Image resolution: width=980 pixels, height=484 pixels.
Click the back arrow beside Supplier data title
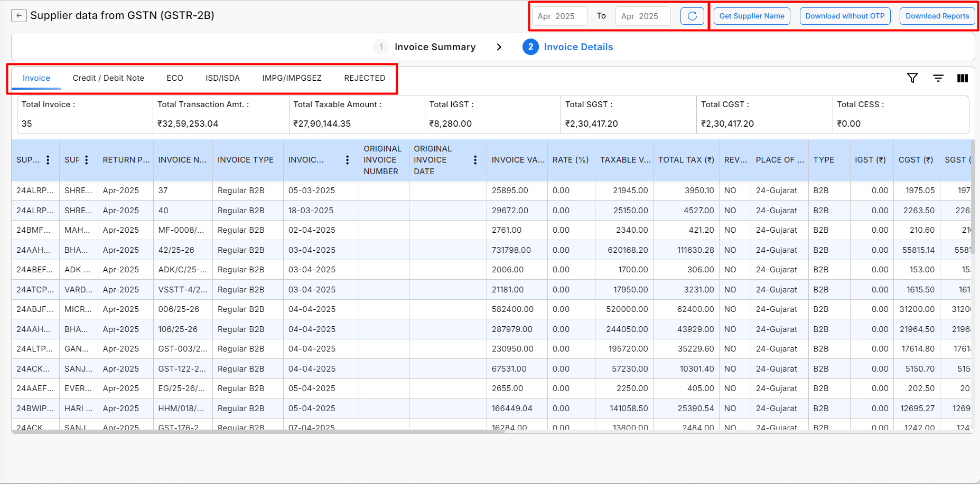19,16
